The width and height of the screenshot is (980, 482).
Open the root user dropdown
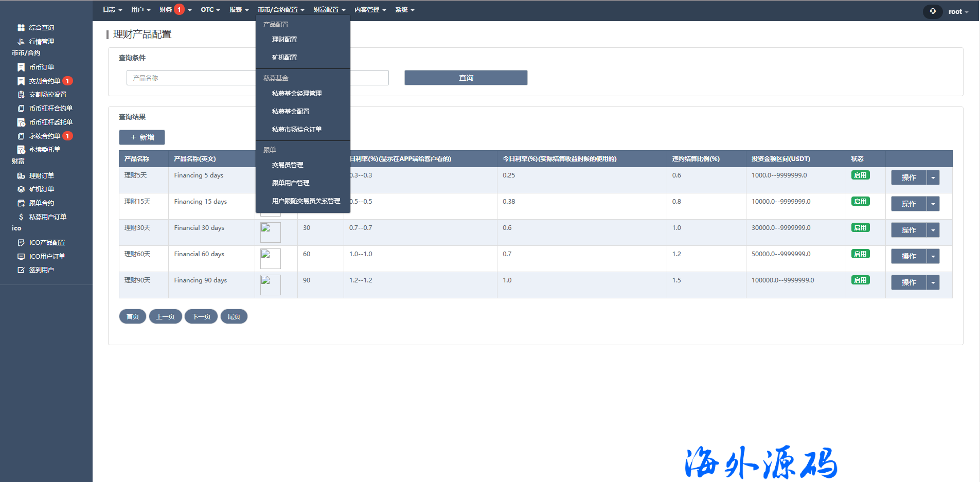point(958,12)
